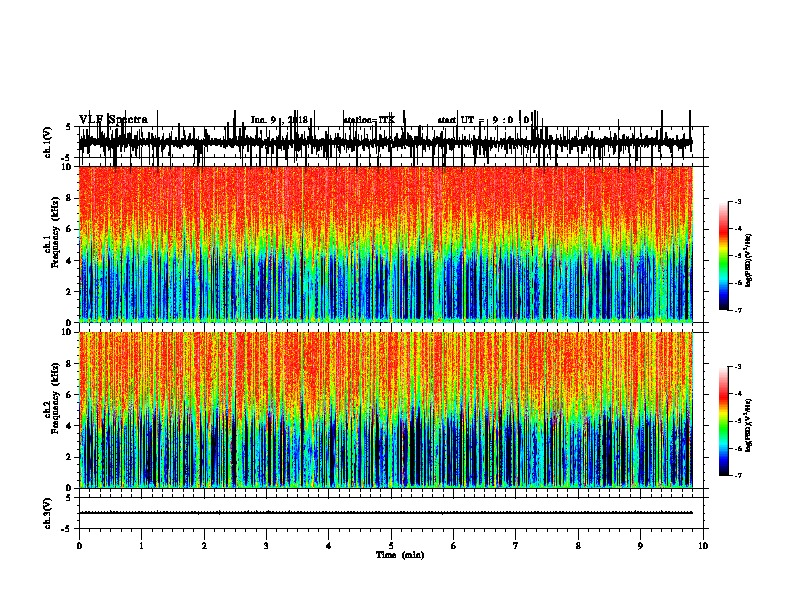Click the '-7' label on ch.1 colorbar
Viewport: 792px width, 612px height.
(737, 310)
